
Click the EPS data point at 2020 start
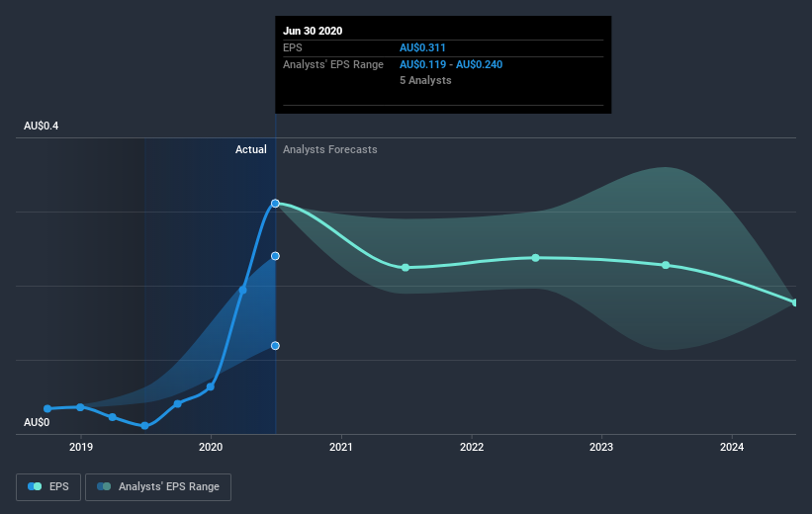(211, 386)
